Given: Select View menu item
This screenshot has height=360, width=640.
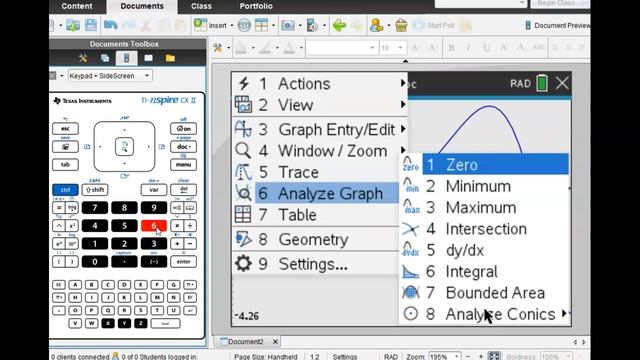Looking at the screenshot, I should coord(320,105).
